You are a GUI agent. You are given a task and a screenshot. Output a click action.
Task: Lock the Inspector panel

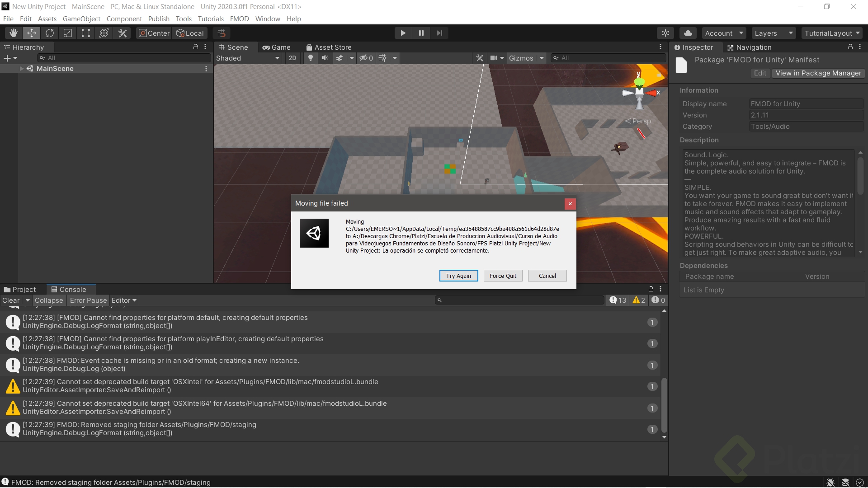(x=850, y=47)
